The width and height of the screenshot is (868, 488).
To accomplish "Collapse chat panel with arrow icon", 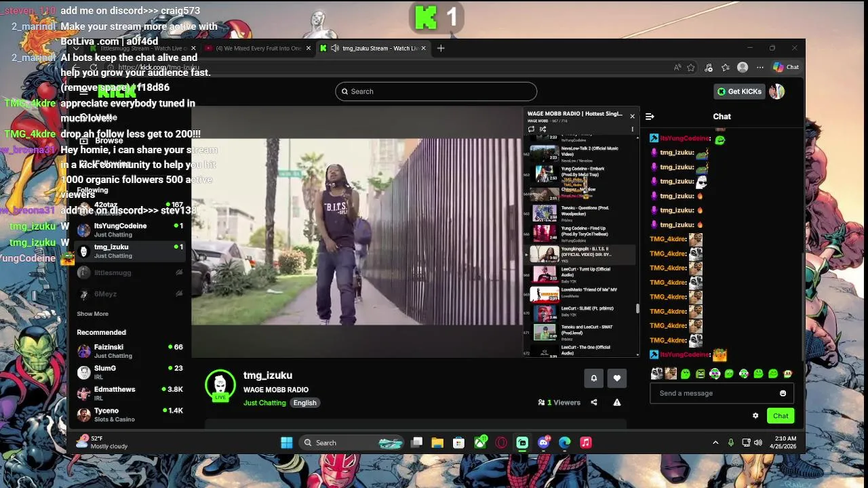I will (650, 117).
